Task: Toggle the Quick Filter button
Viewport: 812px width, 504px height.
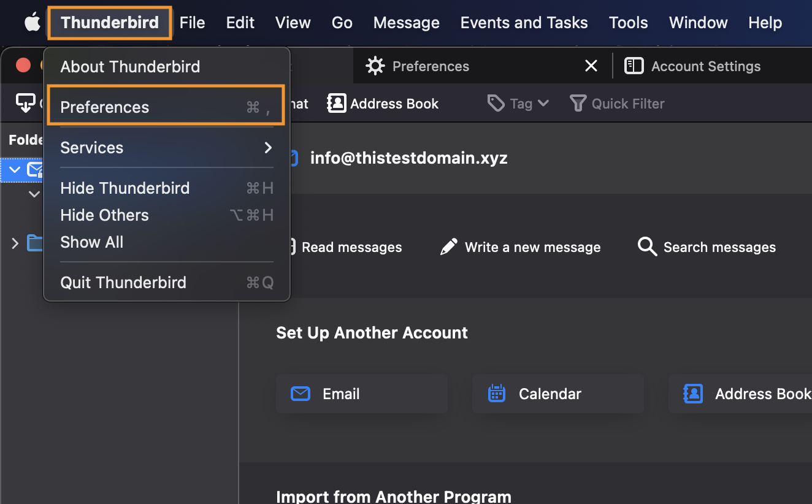Action: click(x=617, y=104)
